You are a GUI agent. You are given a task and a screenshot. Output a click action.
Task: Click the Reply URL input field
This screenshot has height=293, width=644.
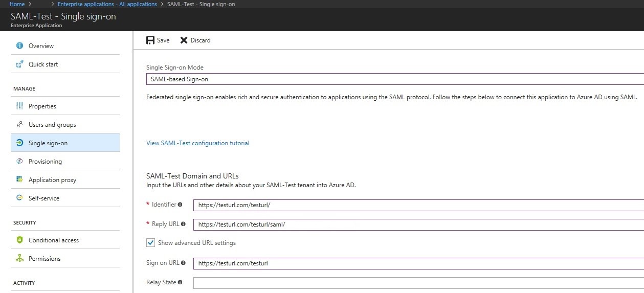[418, 224]
